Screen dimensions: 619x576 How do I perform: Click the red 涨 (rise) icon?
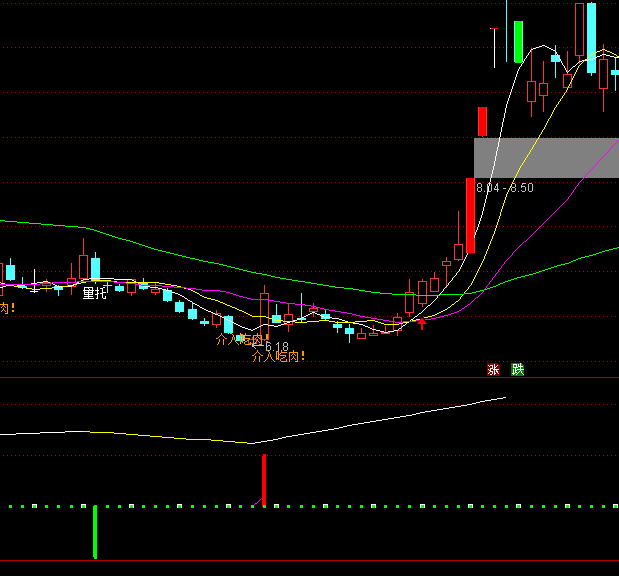point(493,369)
